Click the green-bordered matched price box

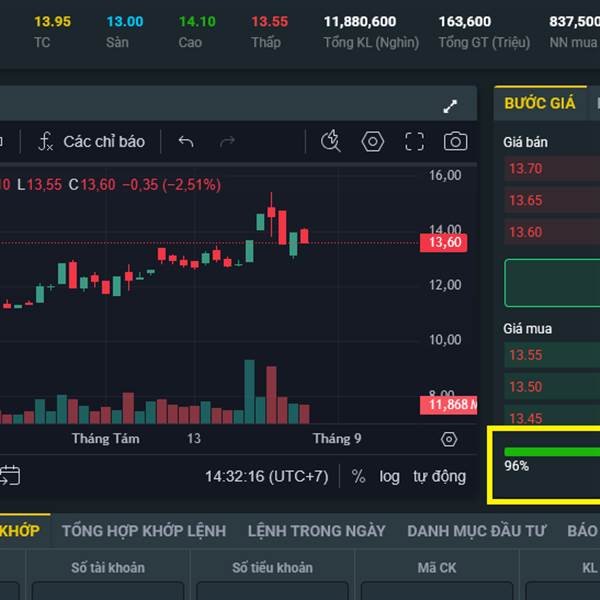552,283
